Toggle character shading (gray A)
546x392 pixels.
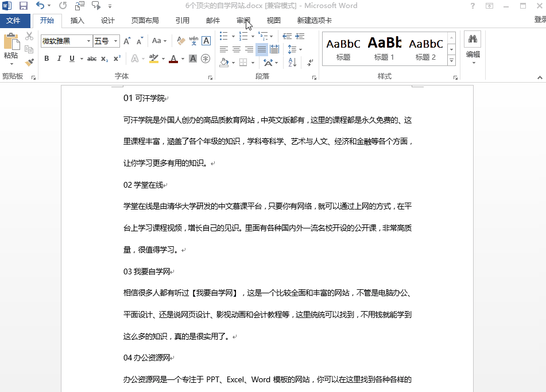tap(193, 59)
